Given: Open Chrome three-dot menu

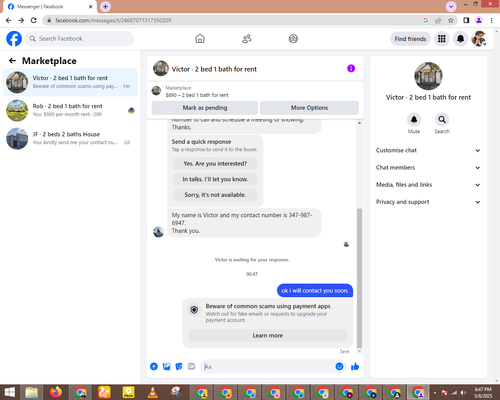Looking at the screenshot, I should 491,20.
